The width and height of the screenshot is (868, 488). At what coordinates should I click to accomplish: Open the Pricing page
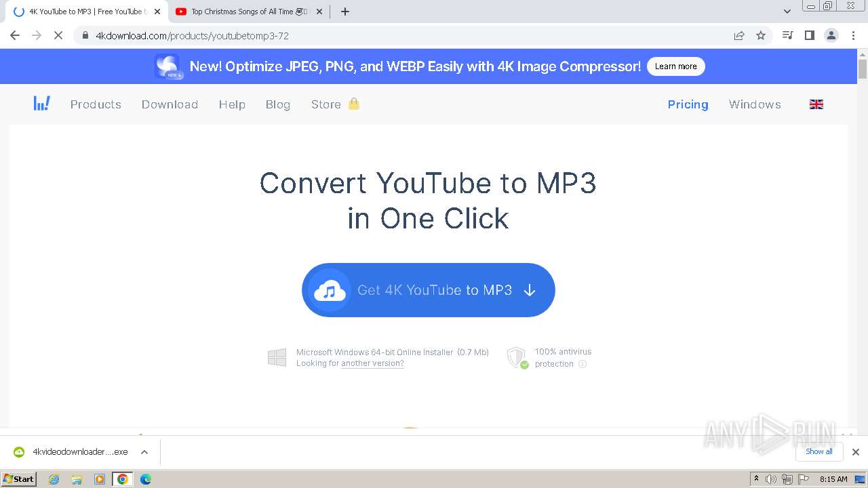point(688,104)
